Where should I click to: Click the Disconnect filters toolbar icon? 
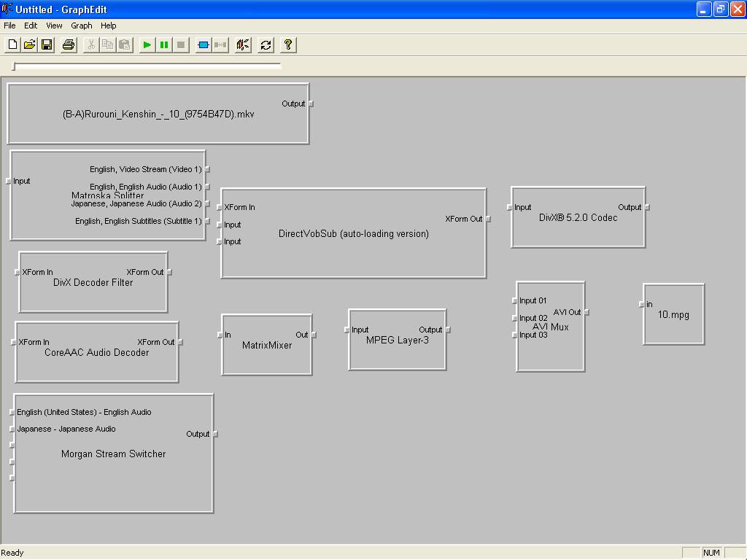pos(220,44)
